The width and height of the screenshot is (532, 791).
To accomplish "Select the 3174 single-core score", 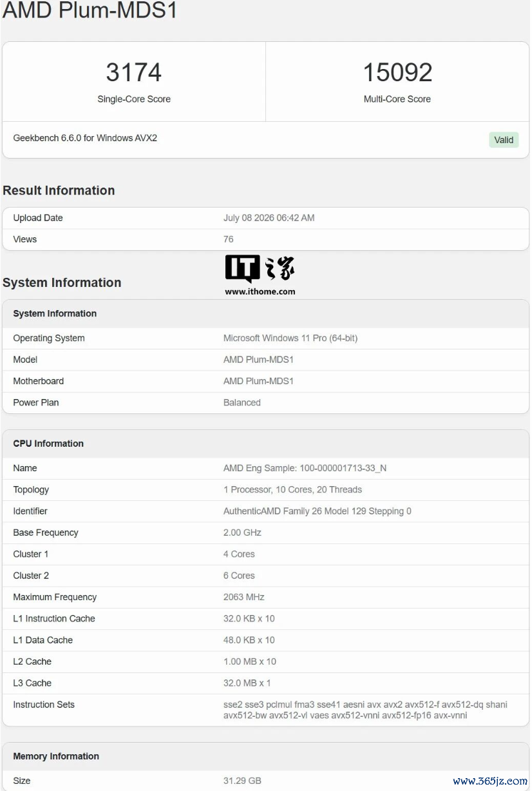I will click(x=134, y=72).
